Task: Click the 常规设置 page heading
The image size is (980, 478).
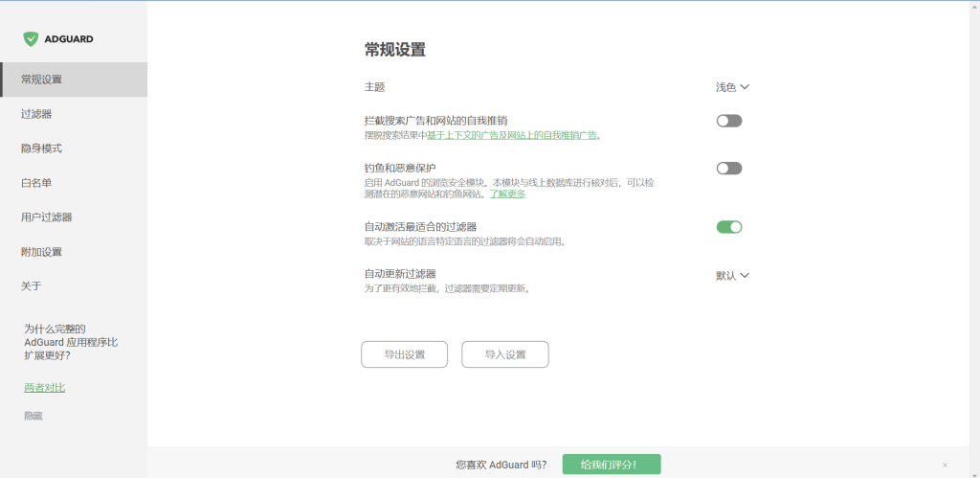Action: pos(395,50)
